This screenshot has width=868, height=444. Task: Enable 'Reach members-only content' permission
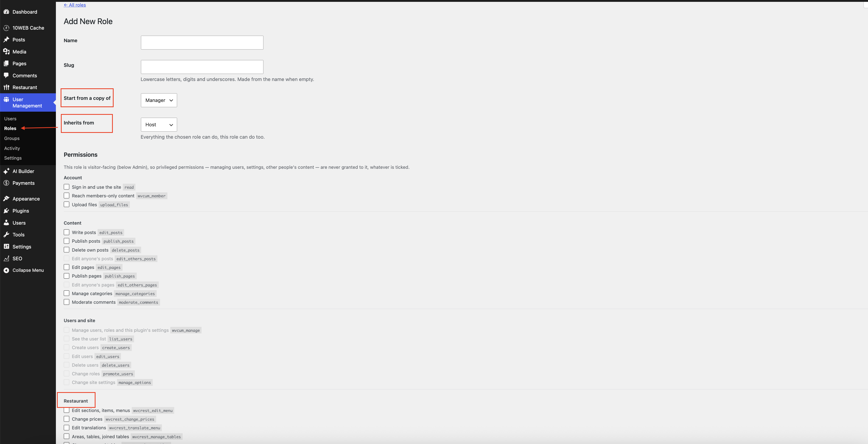coord(66,196)
